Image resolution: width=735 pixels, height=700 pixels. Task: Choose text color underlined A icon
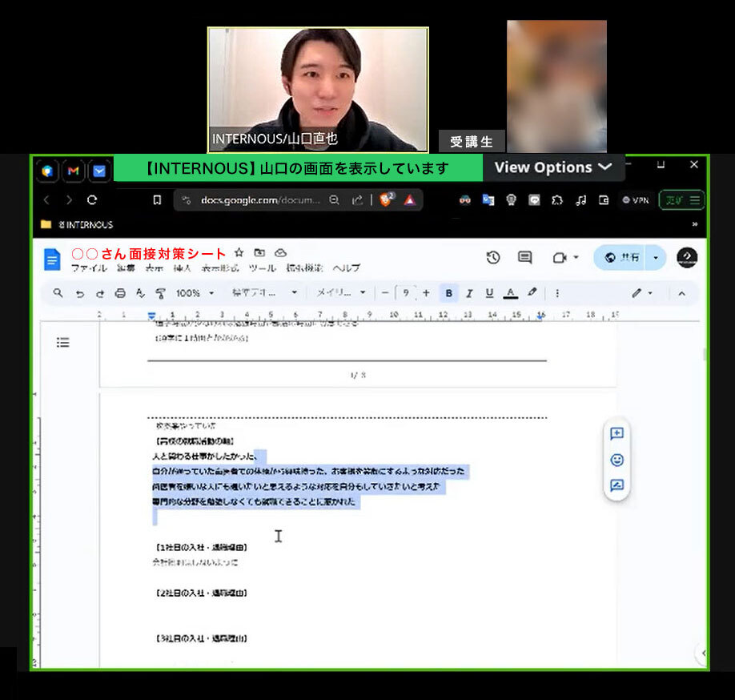click(x=511, y=293)
